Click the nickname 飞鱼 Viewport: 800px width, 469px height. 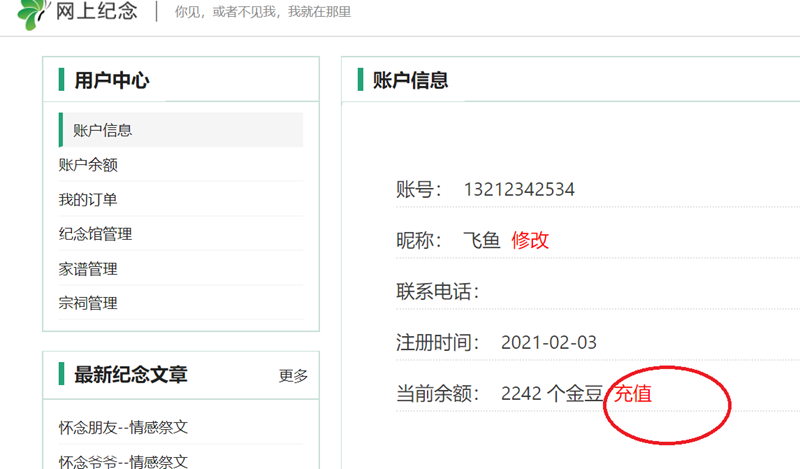click(481, 240)
